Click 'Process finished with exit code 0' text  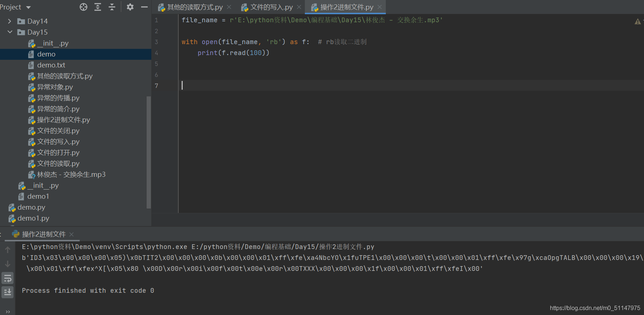(x=88, y=291)
